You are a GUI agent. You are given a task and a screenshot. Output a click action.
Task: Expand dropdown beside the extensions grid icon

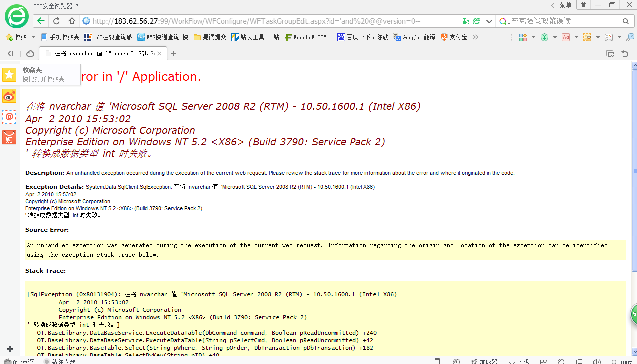pyautogui.click(x=533, y=37)
